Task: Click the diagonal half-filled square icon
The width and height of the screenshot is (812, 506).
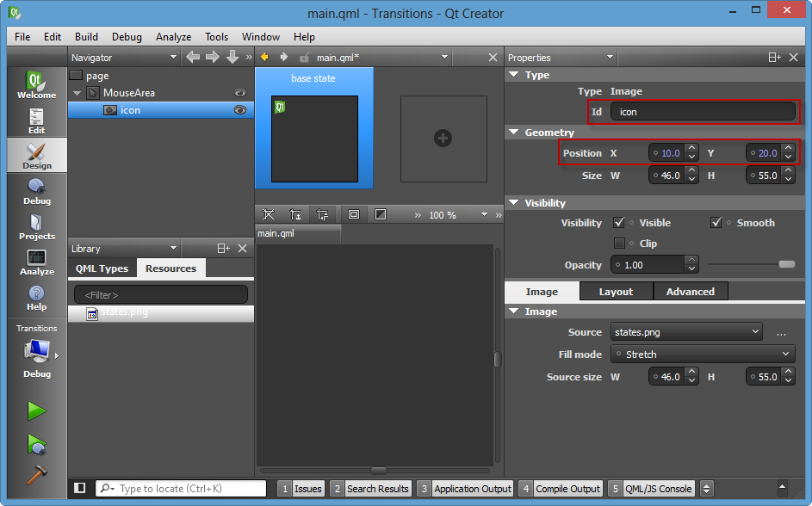Action: pyautogui.click(x=381, y=214)
